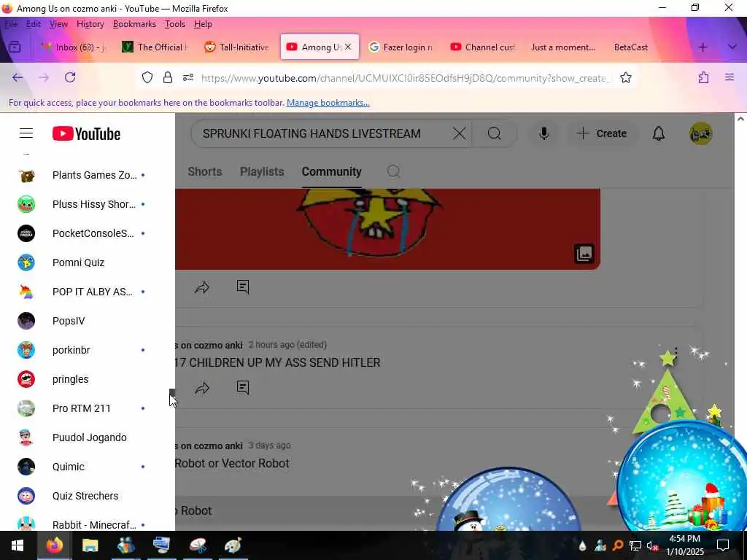Viewport: 747px width, 560px height.
Task: Open Firefox View tab icon
Action: click(15, 47)
